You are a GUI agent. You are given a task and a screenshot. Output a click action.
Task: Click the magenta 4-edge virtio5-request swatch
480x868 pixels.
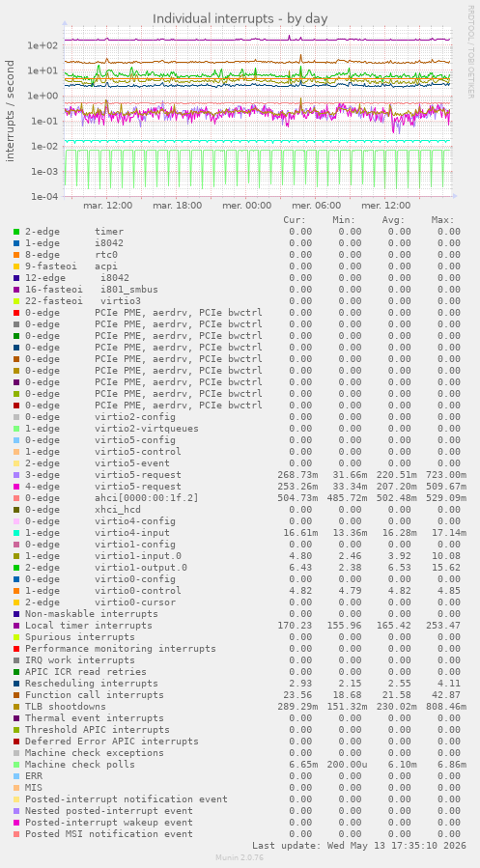pyautogui.click(x=16, y=487)
